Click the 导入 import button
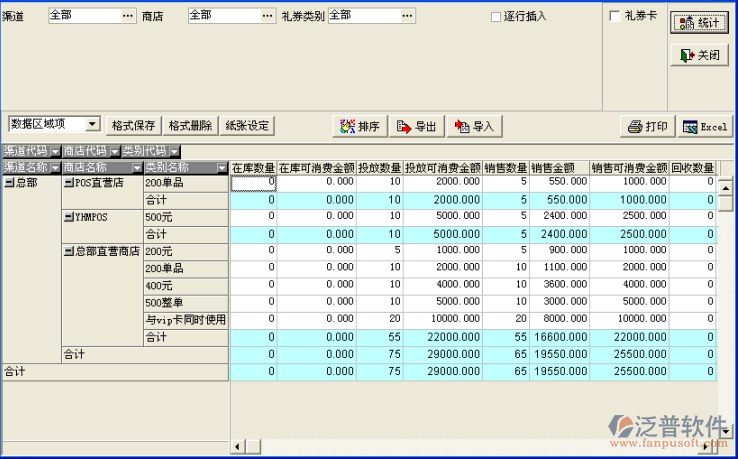 tap(474, 126)
